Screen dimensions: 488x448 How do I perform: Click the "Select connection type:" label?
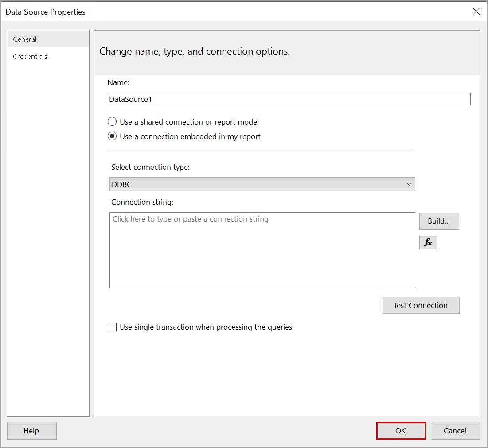[150, 167]
